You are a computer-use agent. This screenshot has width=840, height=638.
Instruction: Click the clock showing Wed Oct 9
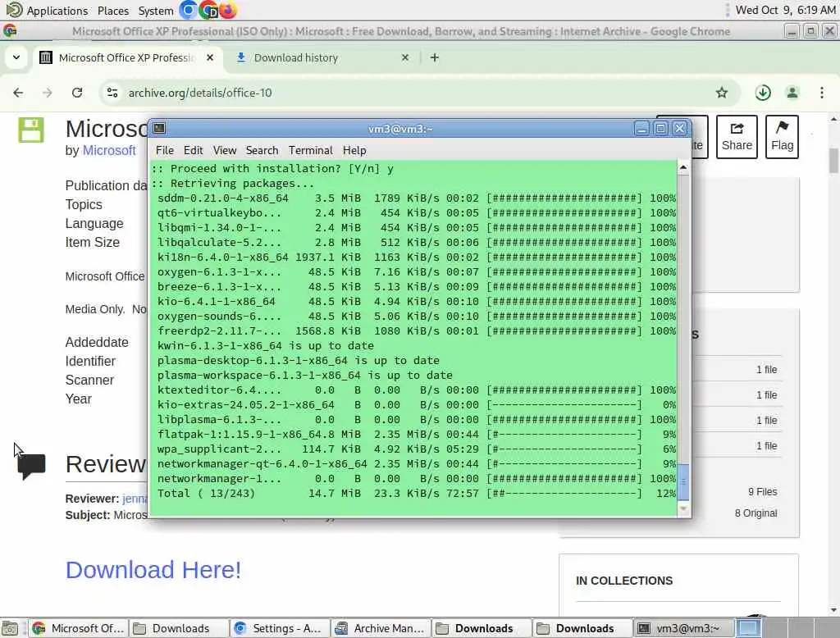785,10
